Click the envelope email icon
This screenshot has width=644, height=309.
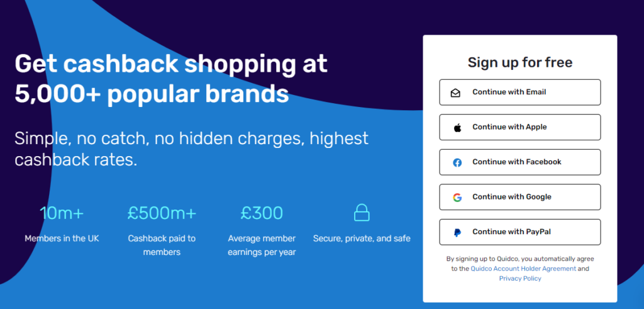456,93
